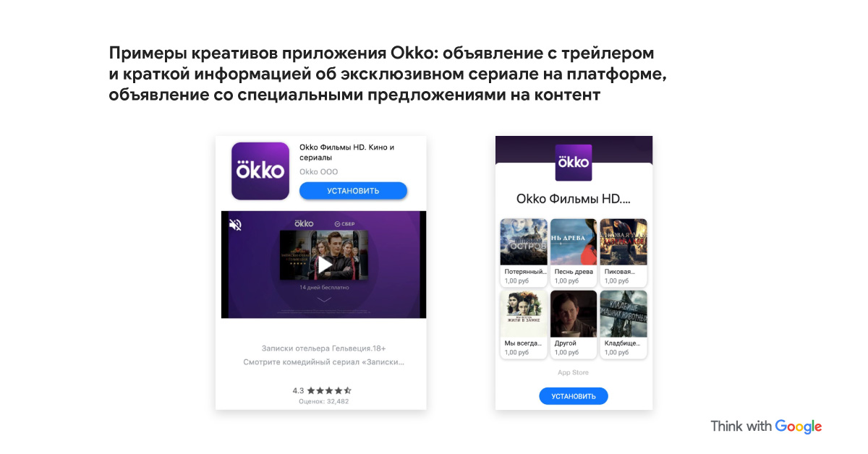Click the Okko ООО developer name
Image resolution: width=868 pixels, height=454 pixels.
coord(318,172)
